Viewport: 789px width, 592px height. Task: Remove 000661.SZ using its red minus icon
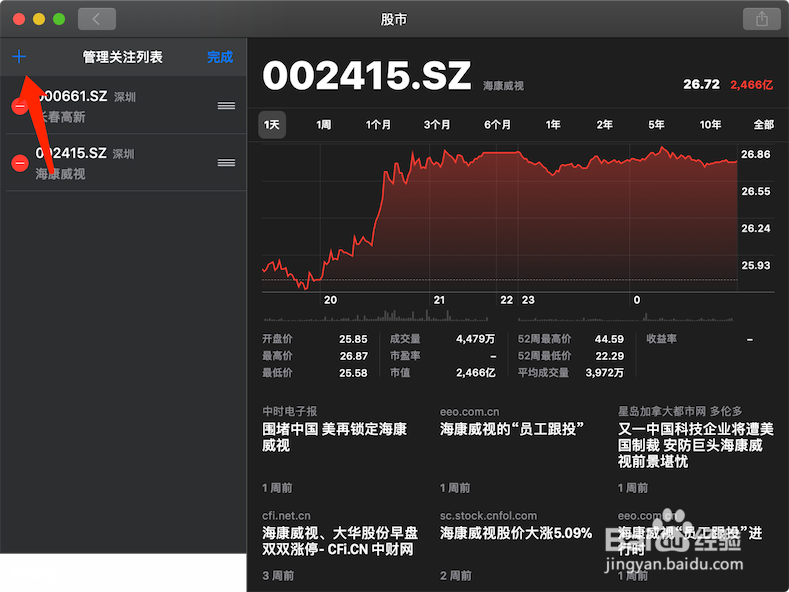click(x=20, y=106)
